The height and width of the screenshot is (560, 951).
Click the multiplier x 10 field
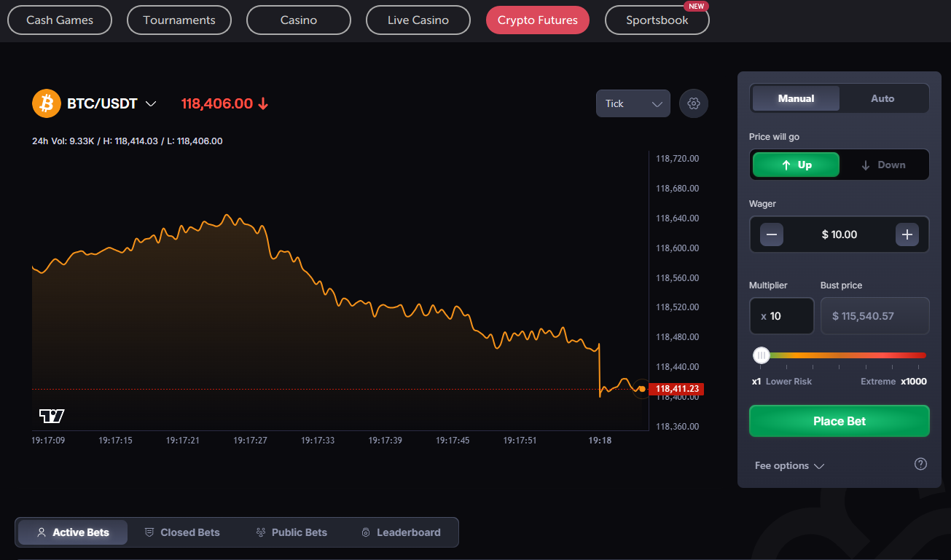click(x=782, y=316)
